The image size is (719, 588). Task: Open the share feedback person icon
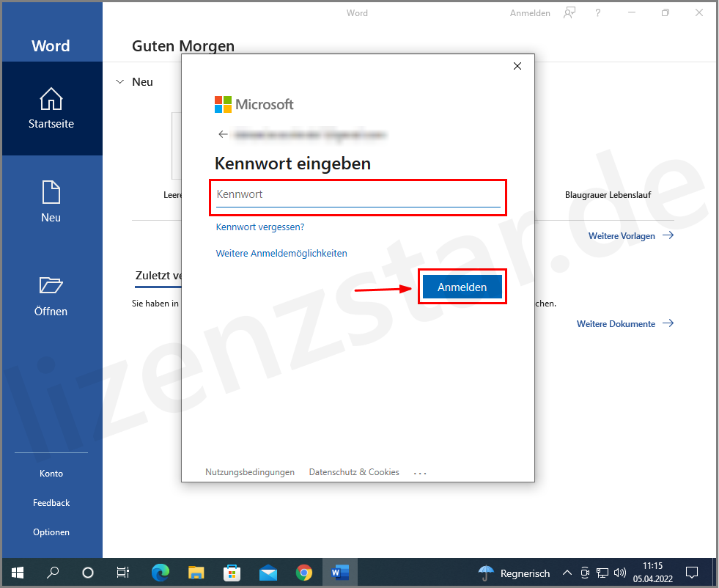(569, 13)
